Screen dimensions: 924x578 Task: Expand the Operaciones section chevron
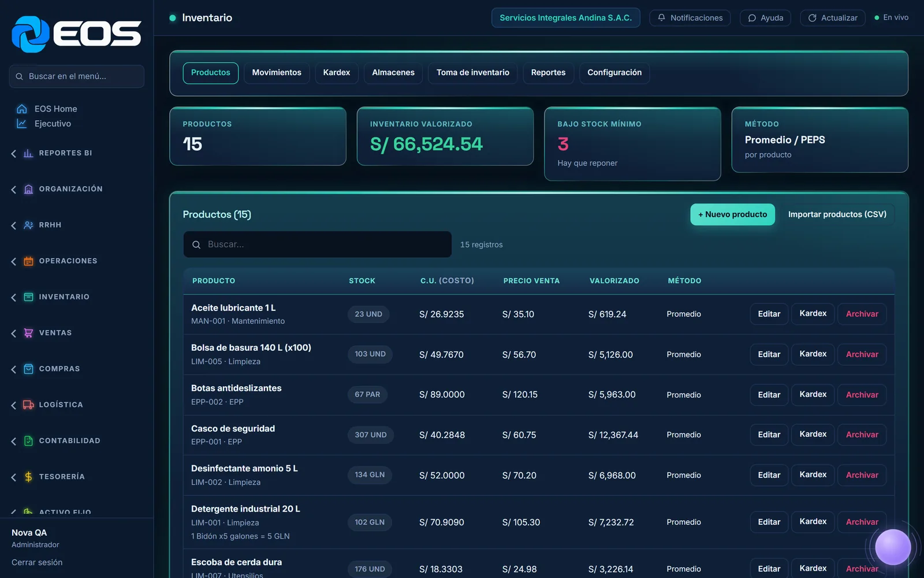14,261
